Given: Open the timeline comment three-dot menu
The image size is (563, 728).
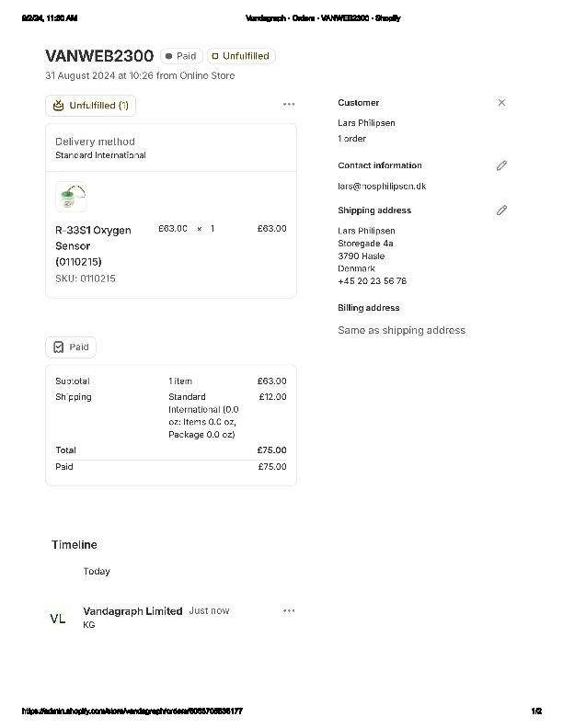Looking at the screenshot, I should pyautogui.click(x=289, y=610).
